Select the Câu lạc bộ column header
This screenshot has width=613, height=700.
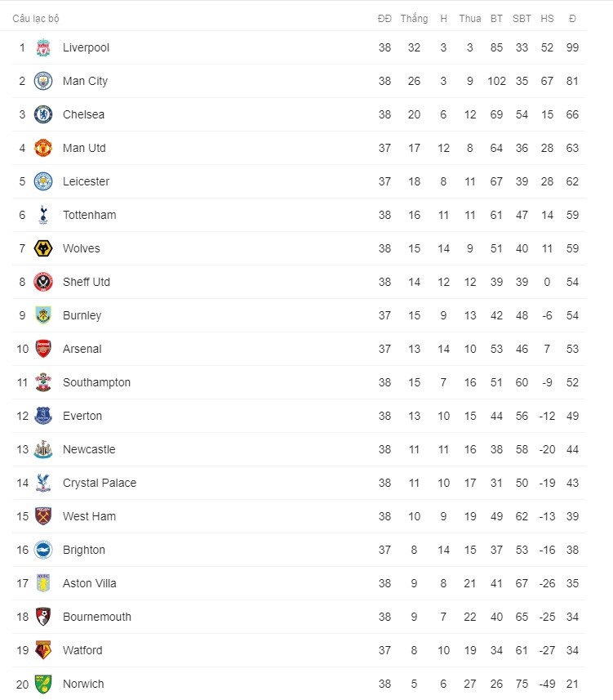36,19
